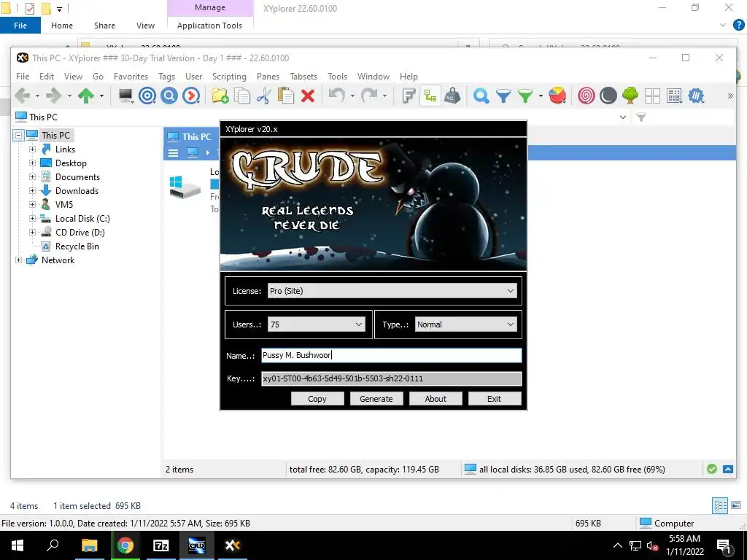Go up one level with green arrow
The image size is (747, 560).
coord(86,96)
